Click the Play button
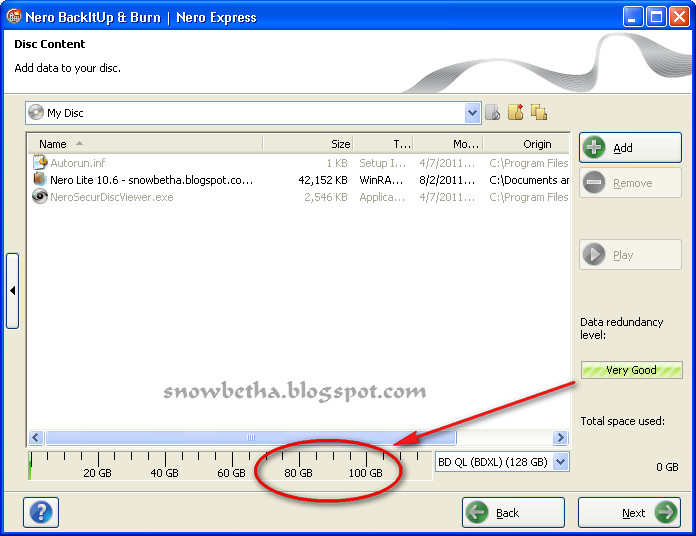 (x=630, y=255)
